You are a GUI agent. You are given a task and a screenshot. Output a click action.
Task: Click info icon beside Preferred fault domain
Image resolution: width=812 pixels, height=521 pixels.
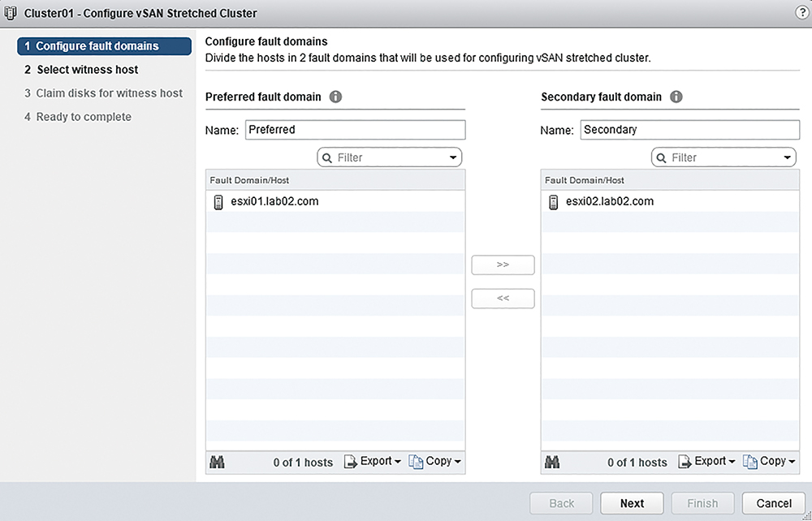point(335,97)
